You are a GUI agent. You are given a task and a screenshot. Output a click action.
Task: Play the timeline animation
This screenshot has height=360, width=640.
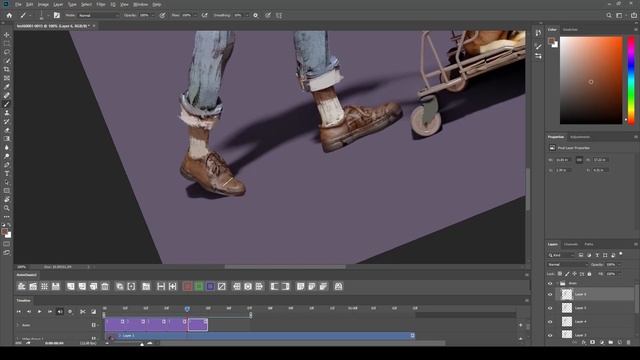pyautogui.click(x=39, y=311)
